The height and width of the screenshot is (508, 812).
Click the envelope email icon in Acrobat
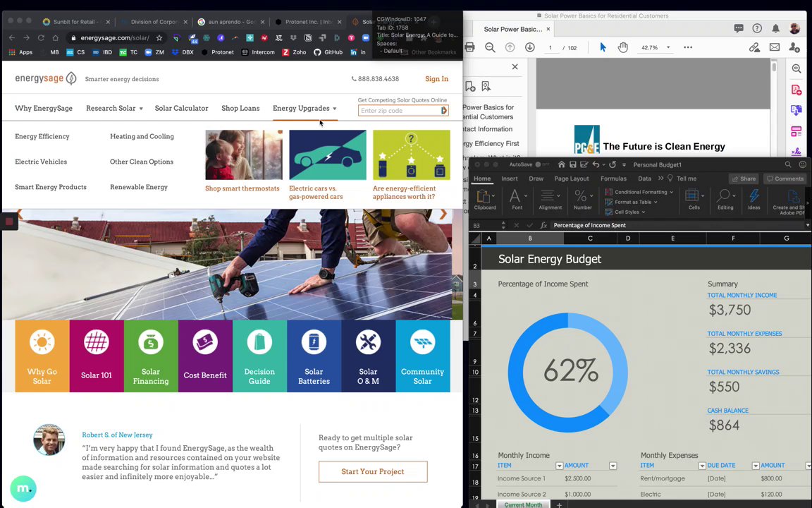tap(775, 47)
